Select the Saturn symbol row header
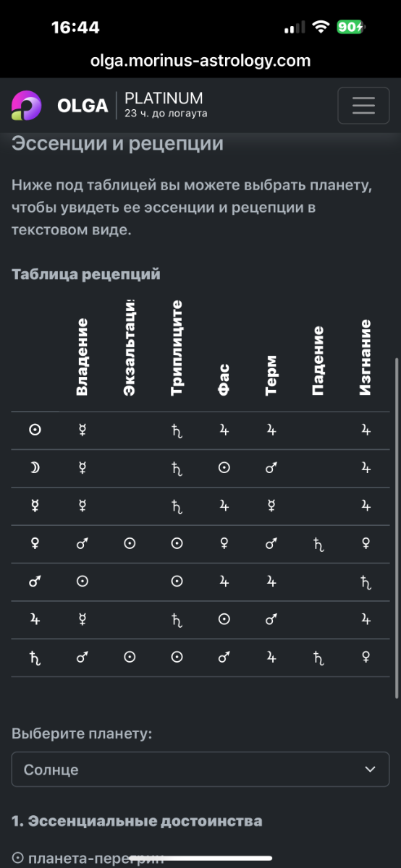The image size is (401, 868). [x=35, y=657]
